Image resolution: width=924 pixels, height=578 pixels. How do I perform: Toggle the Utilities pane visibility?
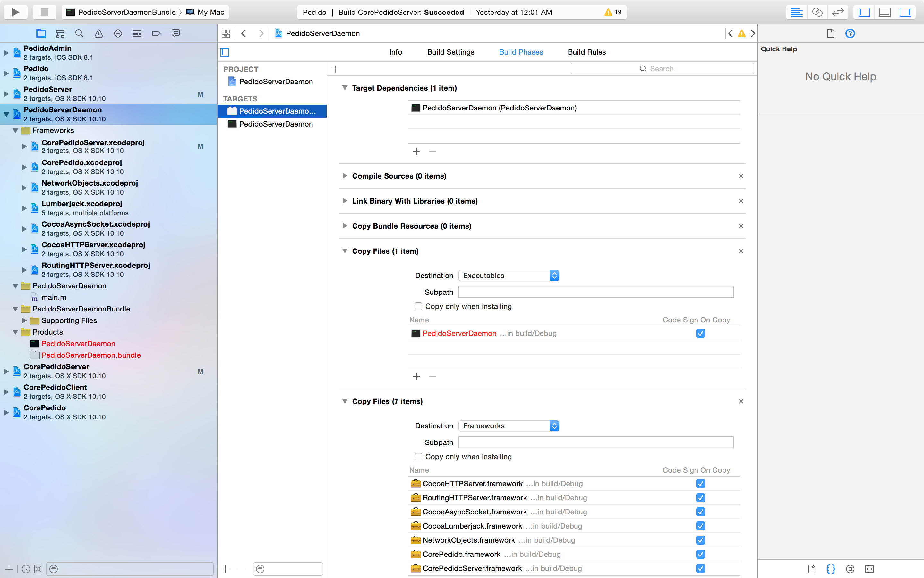905,12
